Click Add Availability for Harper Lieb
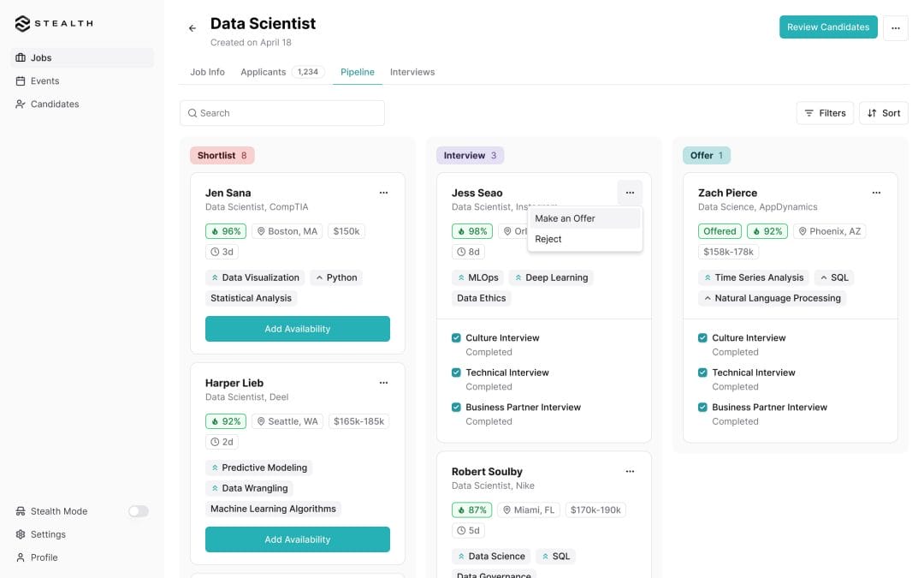This screenshot has width=924, height=578. pos(297,539)
